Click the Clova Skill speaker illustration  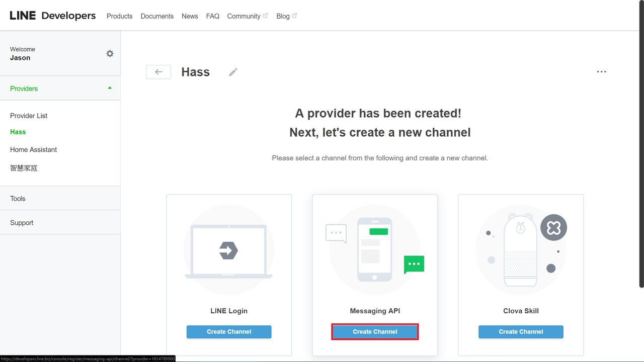click(521, 249)
